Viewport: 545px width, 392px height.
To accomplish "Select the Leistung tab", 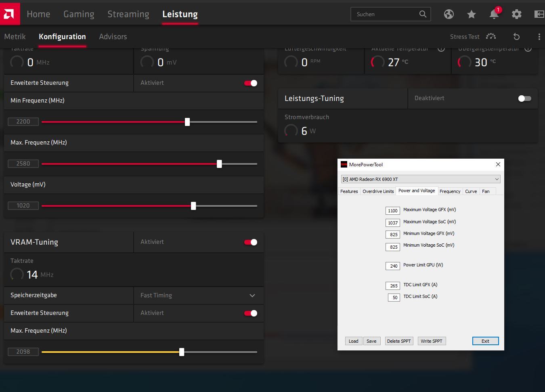I will pos(180,14).
